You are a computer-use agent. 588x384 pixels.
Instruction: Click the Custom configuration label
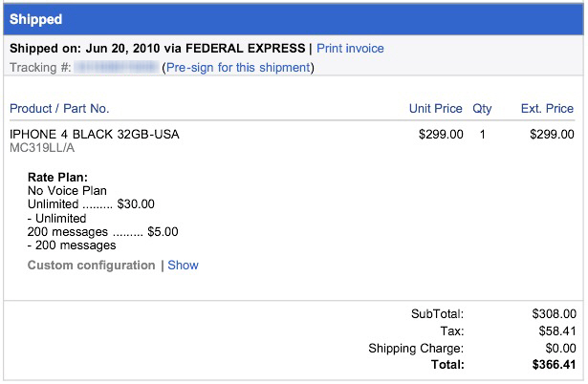coord(91,266)
